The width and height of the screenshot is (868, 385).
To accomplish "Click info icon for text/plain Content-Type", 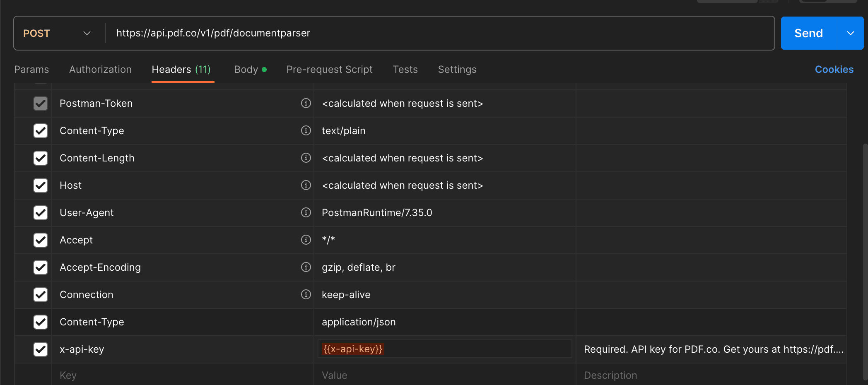I will tap(306, 130).
